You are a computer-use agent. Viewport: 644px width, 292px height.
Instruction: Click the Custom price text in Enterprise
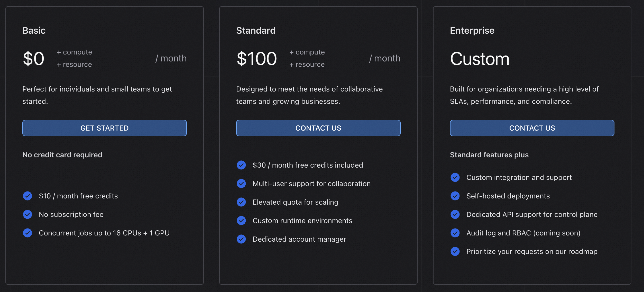[480, 59]
